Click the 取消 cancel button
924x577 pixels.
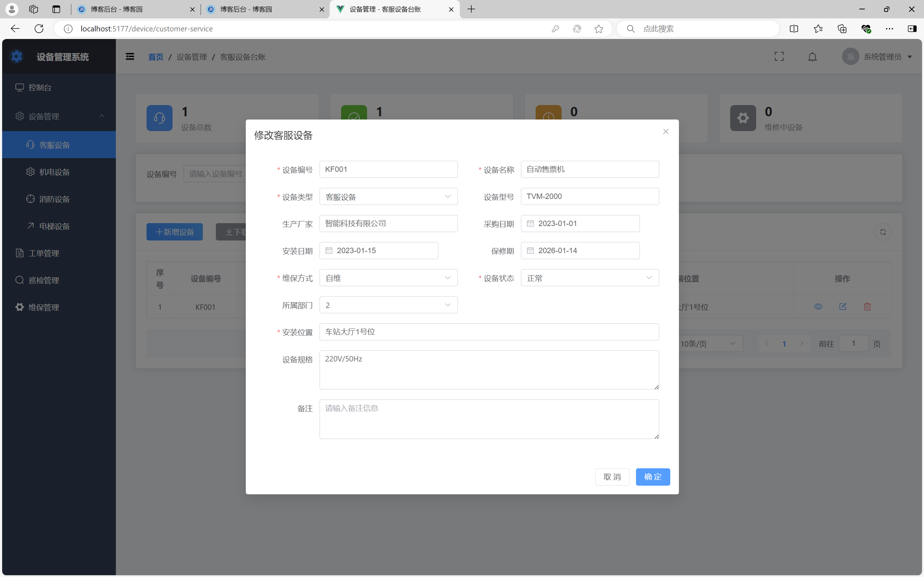coord(612,477)
